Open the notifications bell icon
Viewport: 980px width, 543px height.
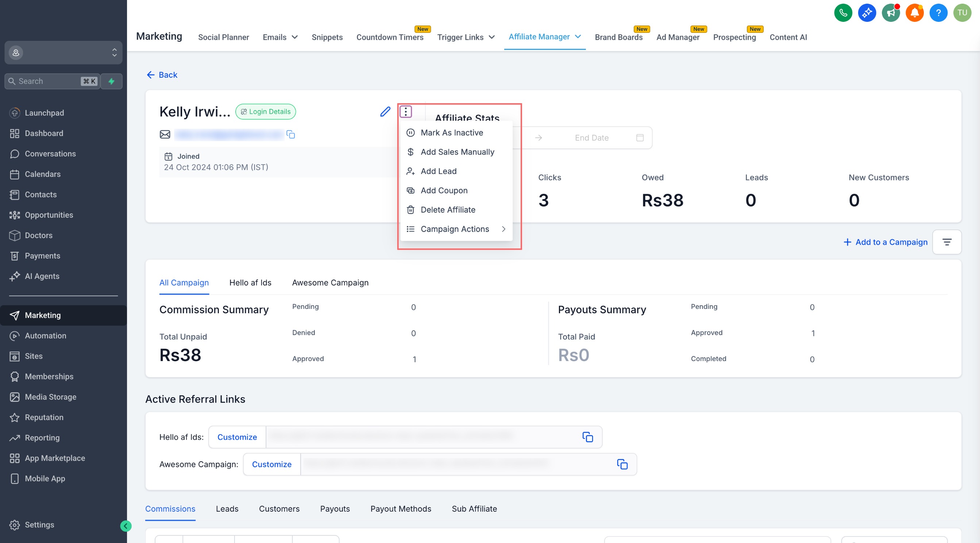(x=914, y=13)
